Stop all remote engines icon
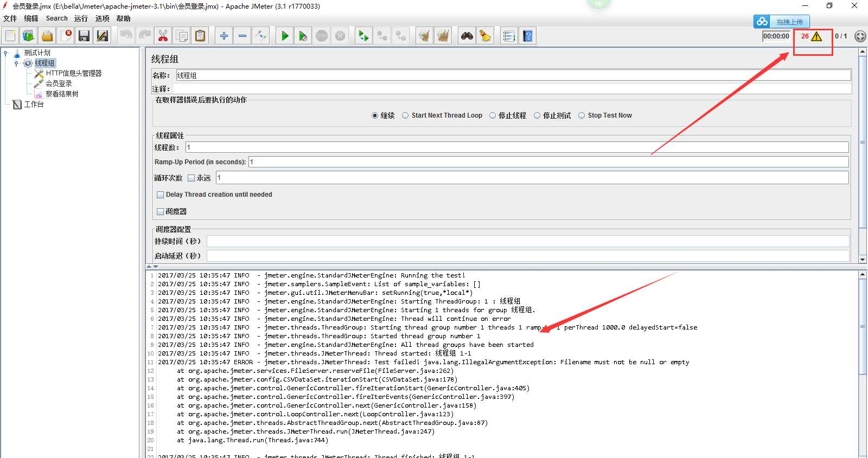 tap(382, 36)
